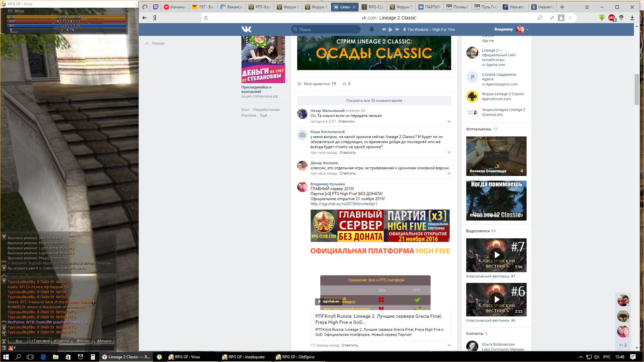Image resolution: width=644 pixels, height=362 pixels.
Task: Open the rpg-club.eu contest link
Action: [344, 204]
